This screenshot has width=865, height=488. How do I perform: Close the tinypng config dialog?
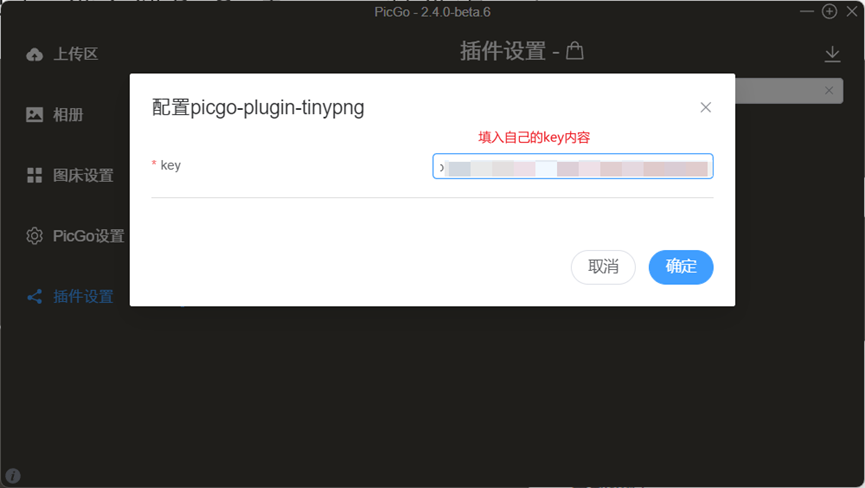[x=706, y=108]
